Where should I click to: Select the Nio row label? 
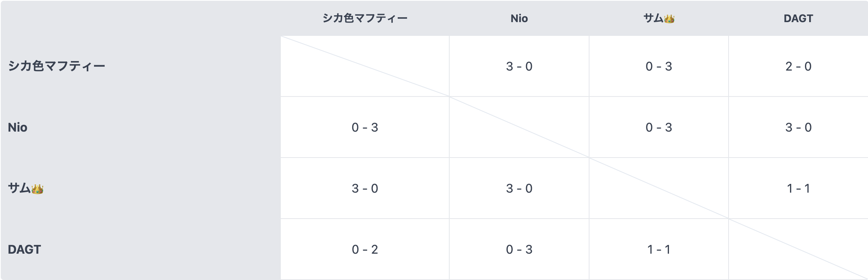point(18,127)
